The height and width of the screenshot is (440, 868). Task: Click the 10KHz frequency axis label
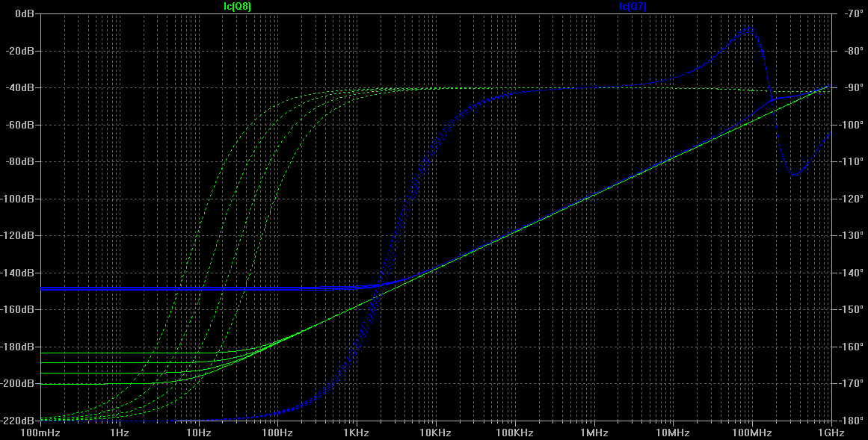click(436, 433)
